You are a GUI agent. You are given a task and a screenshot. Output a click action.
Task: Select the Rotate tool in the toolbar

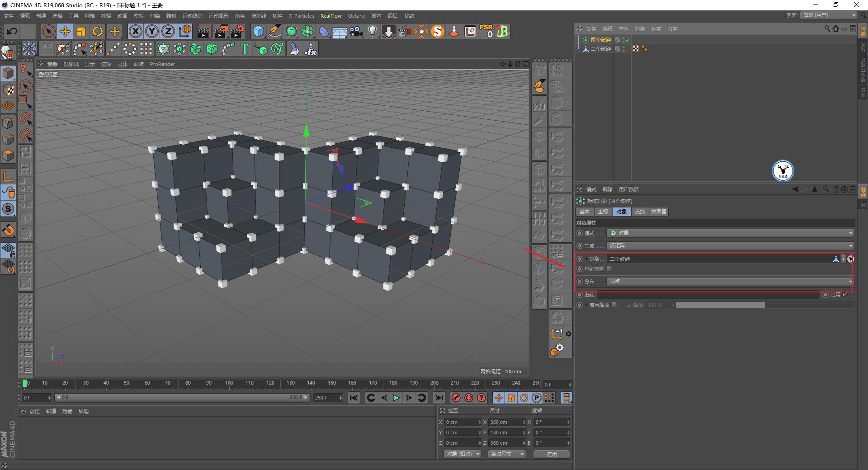pyautogui.click(x=98, y=31)
